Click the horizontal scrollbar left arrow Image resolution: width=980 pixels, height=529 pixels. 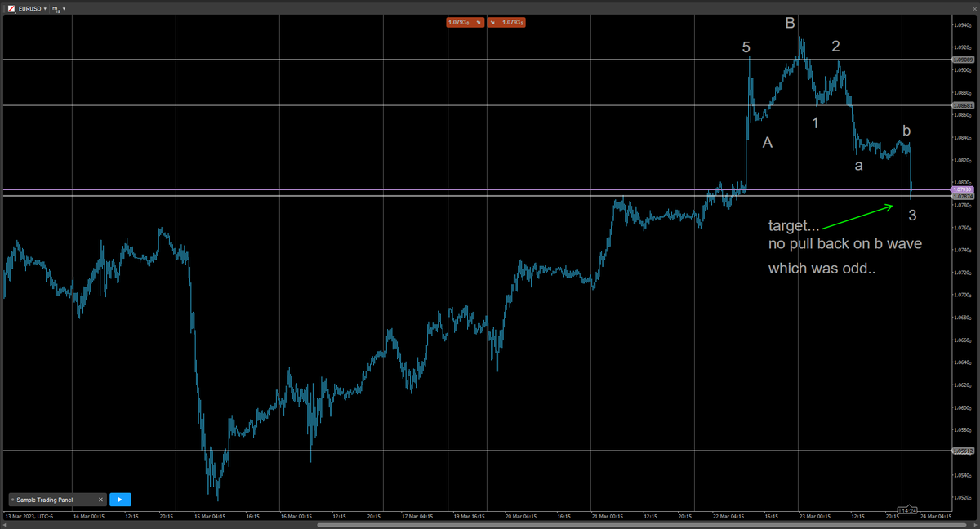coord(4,524)
